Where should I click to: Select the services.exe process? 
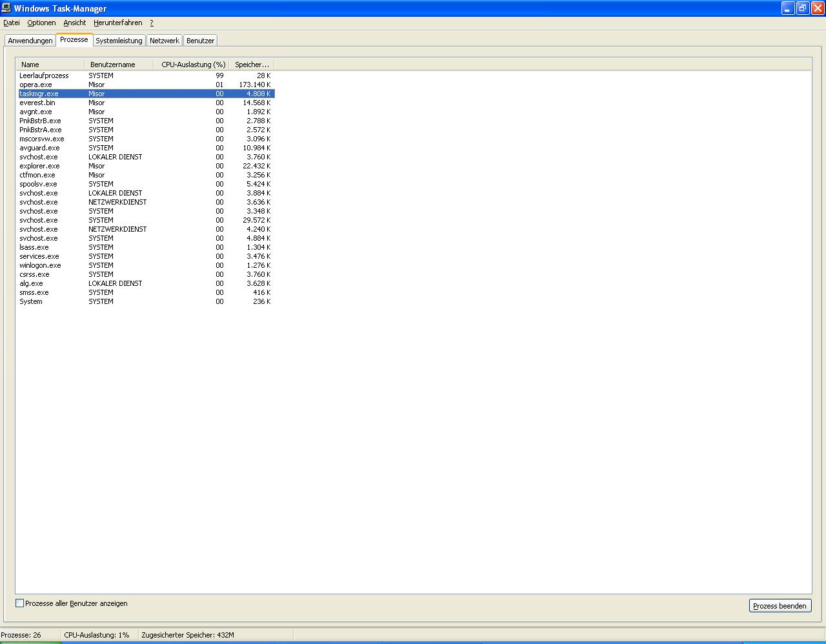(146, 256)
